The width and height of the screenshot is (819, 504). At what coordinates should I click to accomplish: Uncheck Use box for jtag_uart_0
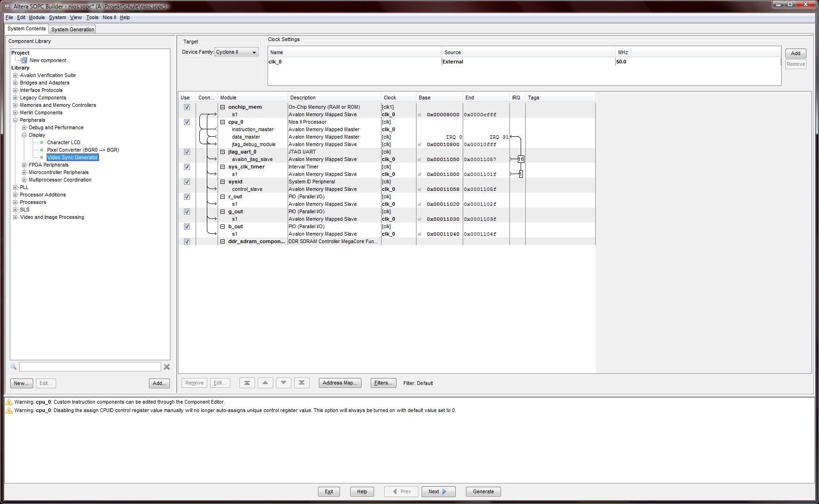[187, 152]
